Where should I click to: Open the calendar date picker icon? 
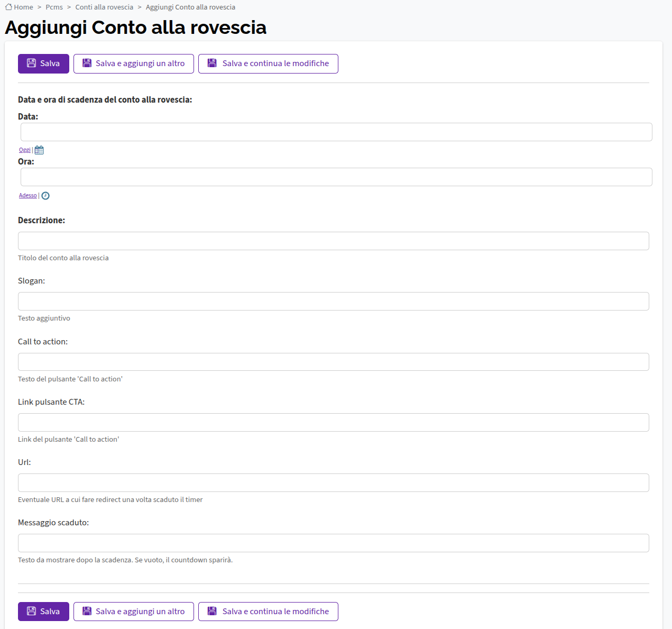(39, 150)
